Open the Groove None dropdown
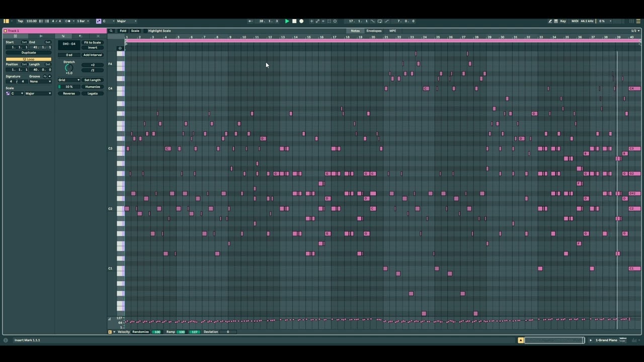Image resolution: width=644 pixels, height=362 pixels. pyautogui.click(x=40, y=81)
